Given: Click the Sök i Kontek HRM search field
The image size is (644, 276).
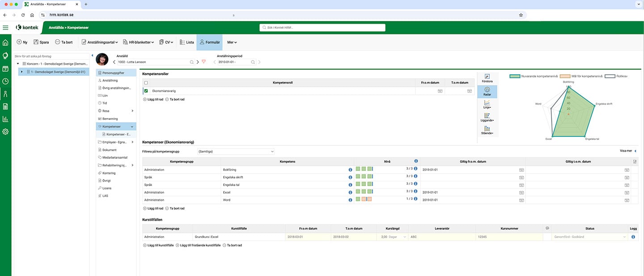Looking at the screenshot, I should (322, 28).
